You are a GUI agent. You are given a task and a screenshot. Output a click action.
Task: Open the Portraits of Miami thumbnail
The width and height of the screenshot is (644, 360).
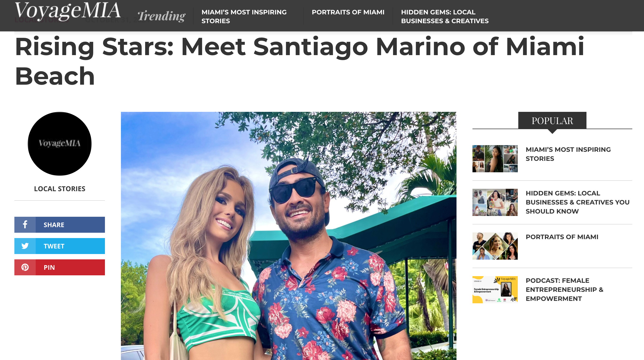495,246
